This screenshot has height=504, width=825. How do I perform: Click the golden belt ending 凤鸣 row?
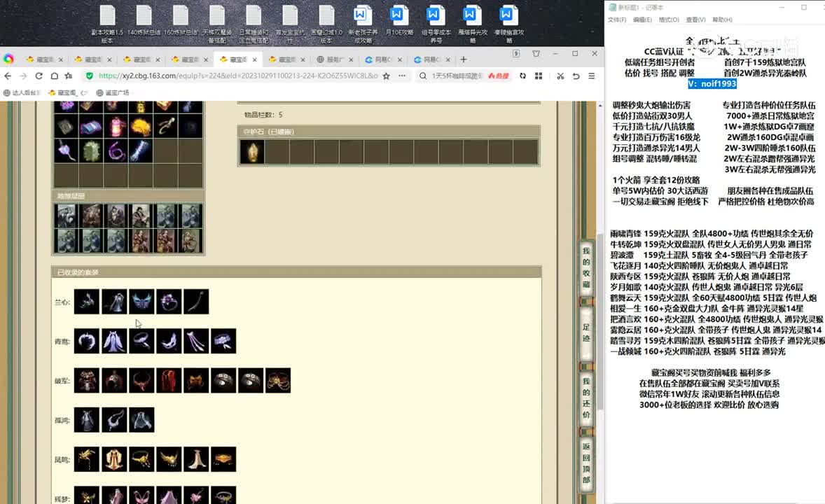[x=223, y=459]
